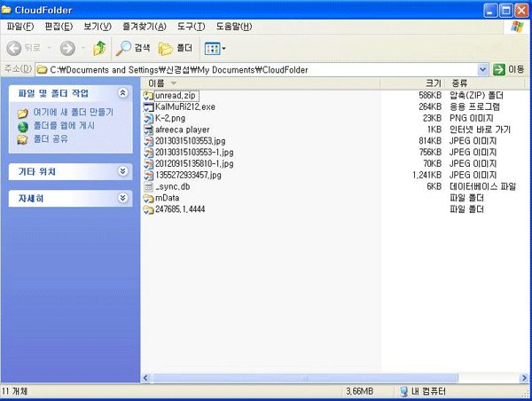Select the K-2.png file name

click(x=170, y=119)
